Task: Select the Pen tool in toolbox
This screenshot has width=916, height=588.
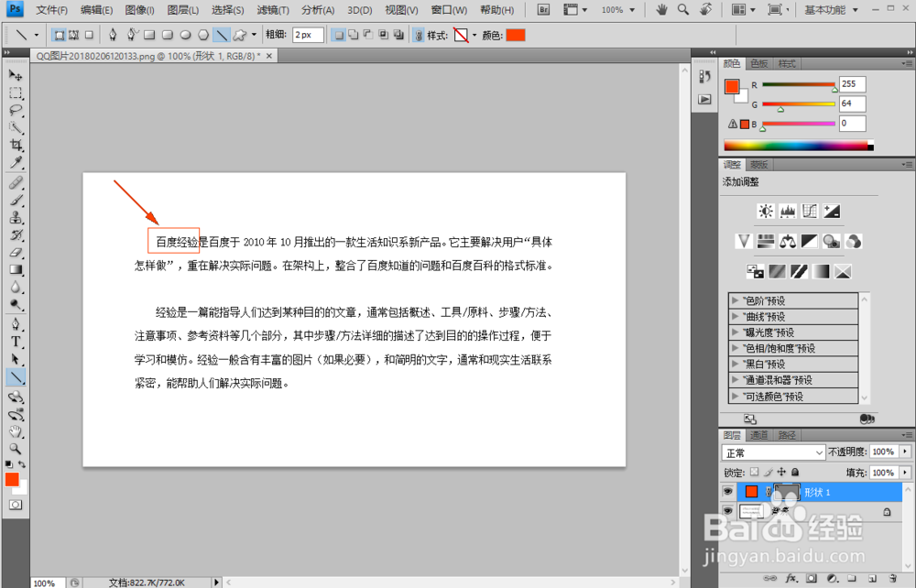Action: [16, 324]
